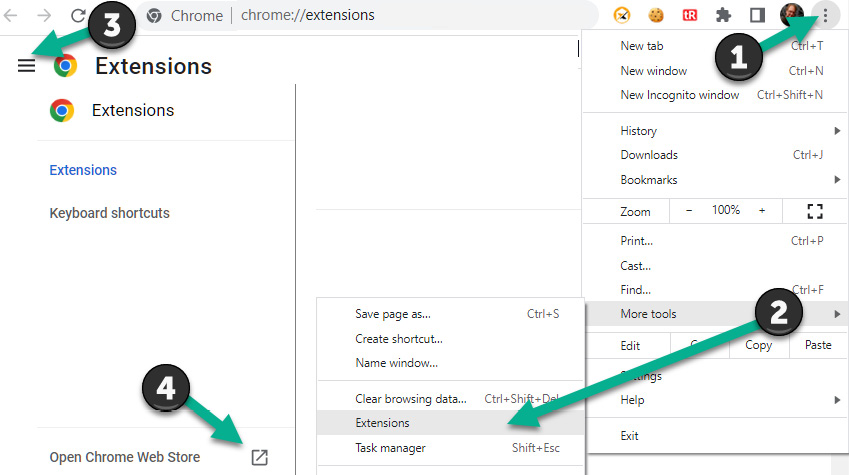Select Save page as... in submenu
The image size is (849, 475).
(451, 314)
